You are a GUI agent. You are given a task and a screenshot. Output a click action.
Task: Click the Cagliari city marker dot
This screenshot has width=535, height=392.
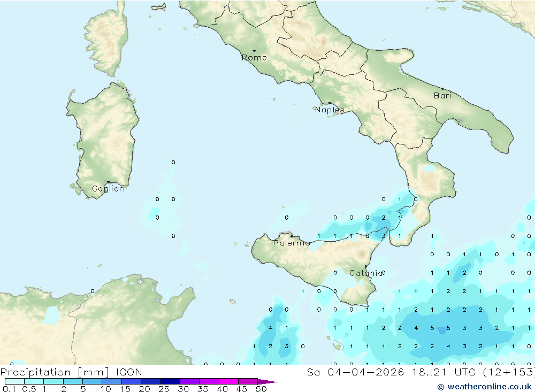click(108, 182)
